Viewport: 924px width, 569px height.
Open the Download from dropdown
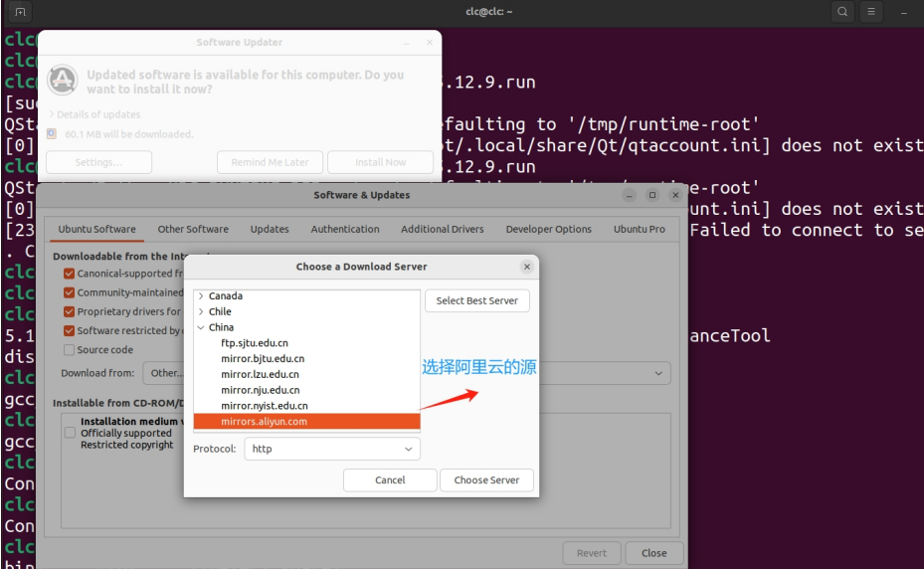click(x=407, y=373)
